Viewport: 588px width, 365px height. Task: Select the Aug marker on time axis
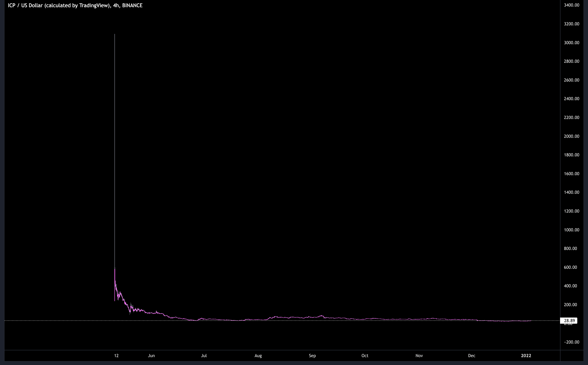click(258, 356)
